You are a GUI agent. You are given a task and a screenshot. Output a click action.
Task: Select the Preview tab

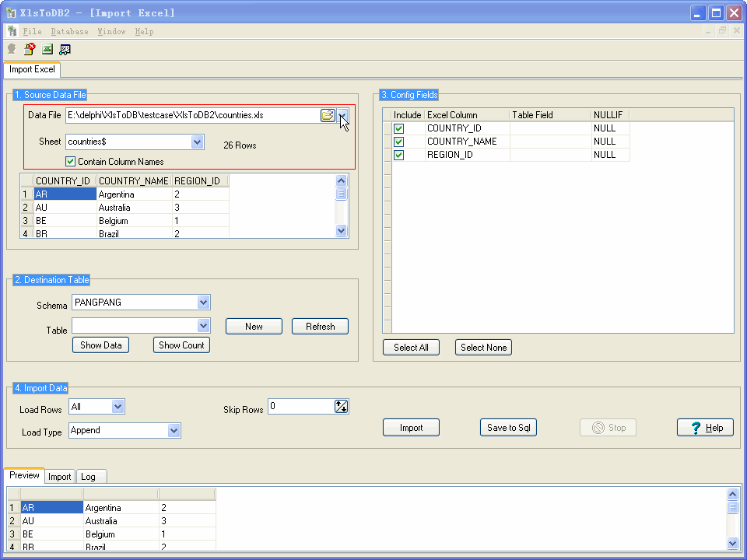point(24,475)
